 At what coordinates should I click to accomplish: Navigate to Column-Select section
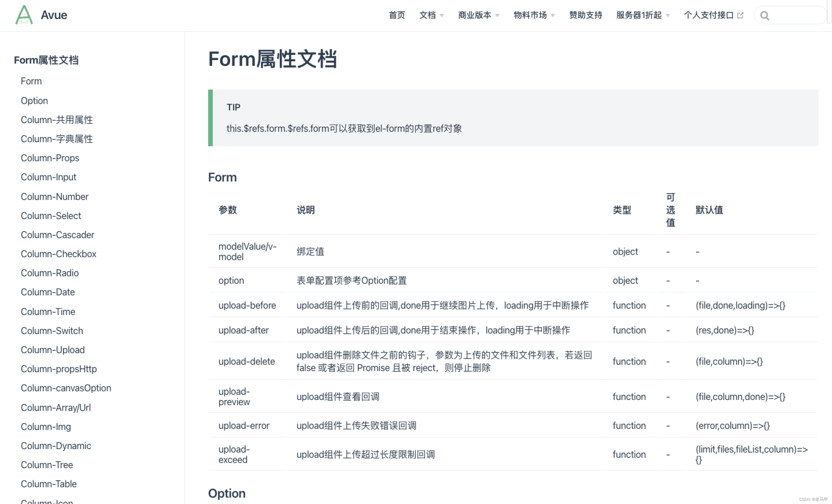(x=51, y=215)
